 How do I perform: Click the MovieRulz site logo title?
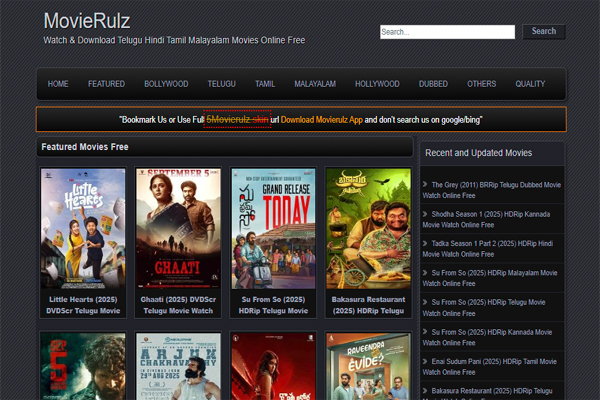click(x=87, y=21)
